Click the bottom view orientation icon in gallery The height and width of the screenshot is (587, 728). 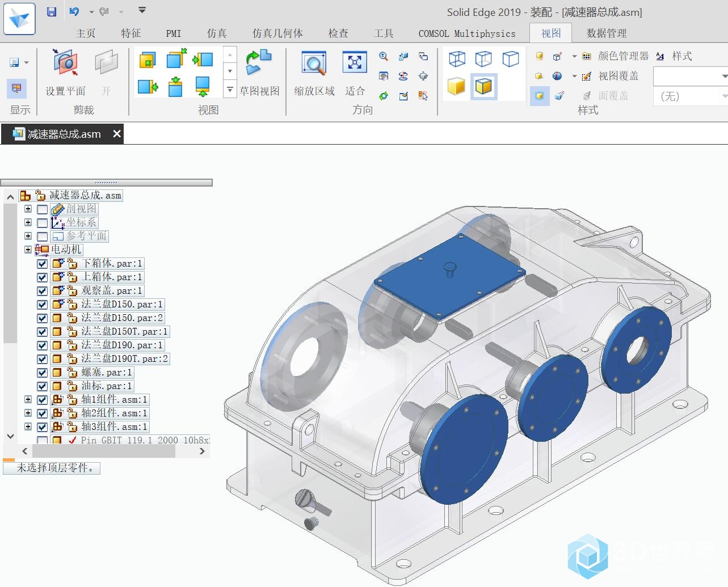tap(203, 86)
